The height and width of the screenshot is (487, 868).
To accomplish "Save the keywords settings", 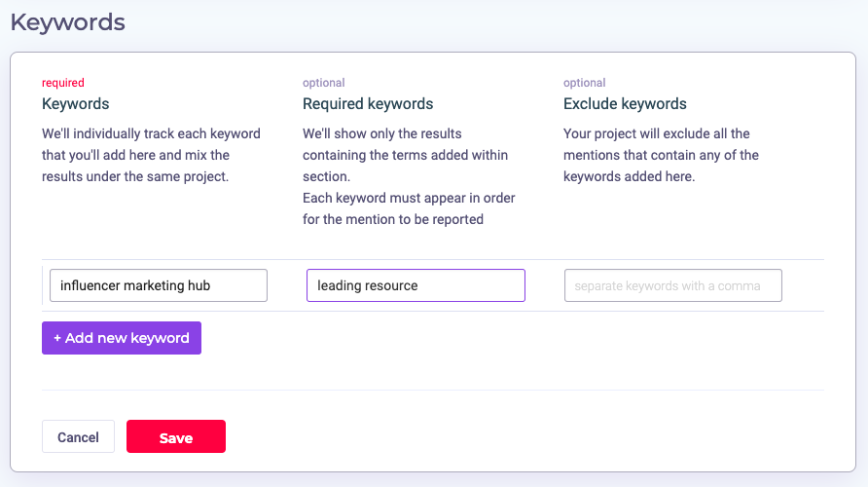I will point(176,437).
